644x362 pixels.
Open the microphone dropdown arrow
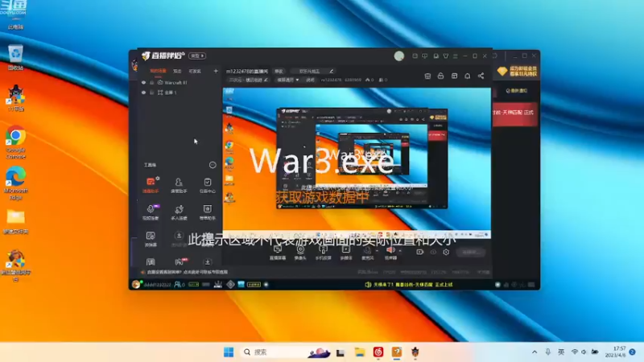coord(377,251)
